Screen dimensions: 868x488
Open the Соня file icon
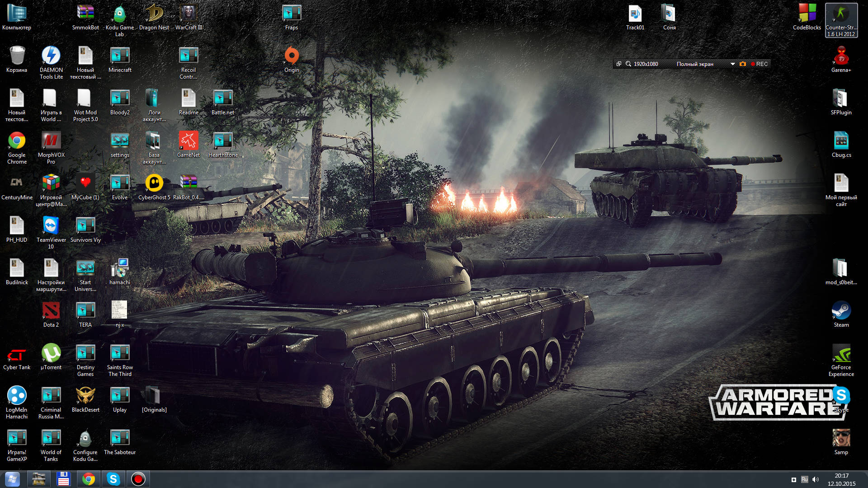tap(670, 17)
